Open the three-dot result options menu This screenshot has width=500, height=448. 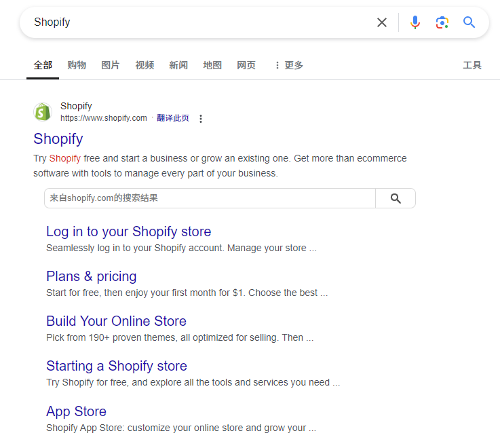200,119
